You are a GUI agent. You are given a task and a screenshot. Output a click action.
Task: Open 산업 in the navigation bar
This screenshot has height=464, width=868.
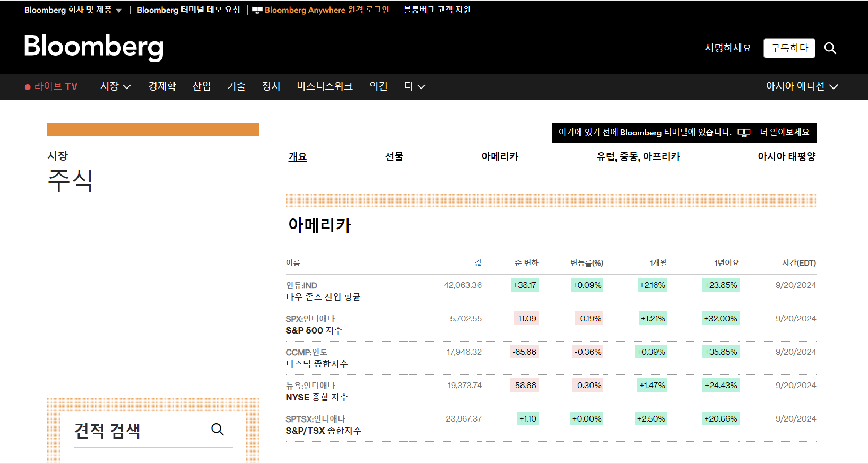tap(202, 86)
